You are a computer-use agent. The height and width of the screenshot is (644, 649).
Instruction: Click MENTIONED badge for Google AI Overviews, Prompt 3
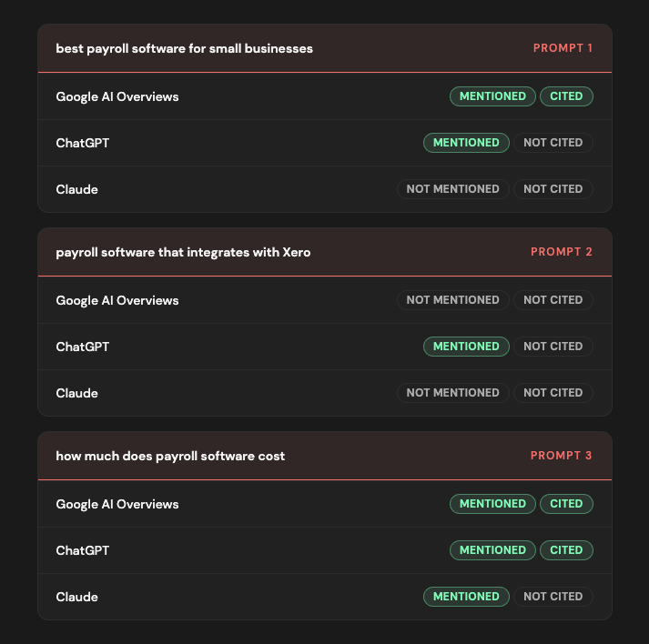[x=492, y=504]
